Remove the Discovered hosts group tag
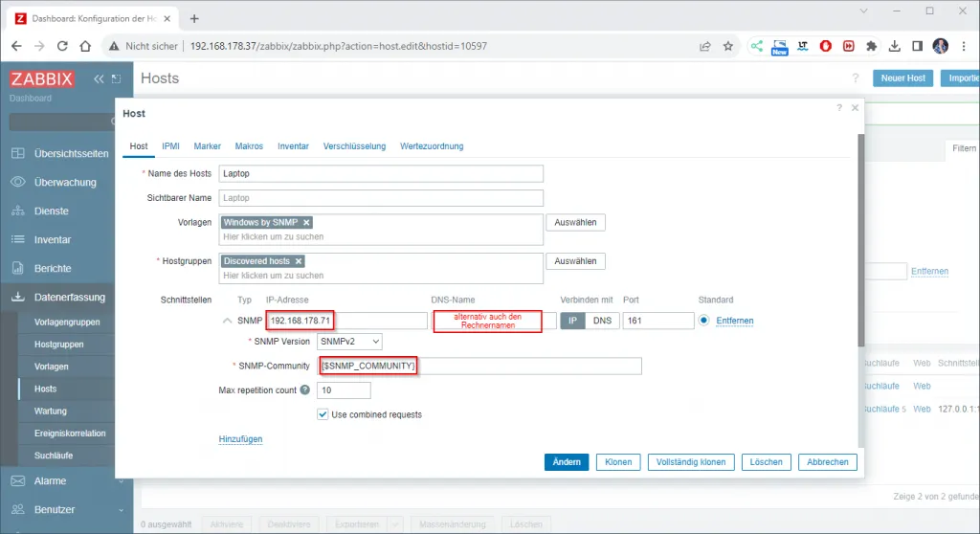The image size is (980, 534). click(x=299, y=261)
